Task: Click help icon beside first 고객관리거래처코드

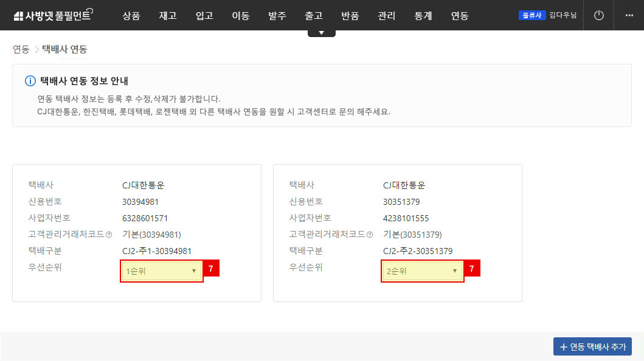Action: 109,235
